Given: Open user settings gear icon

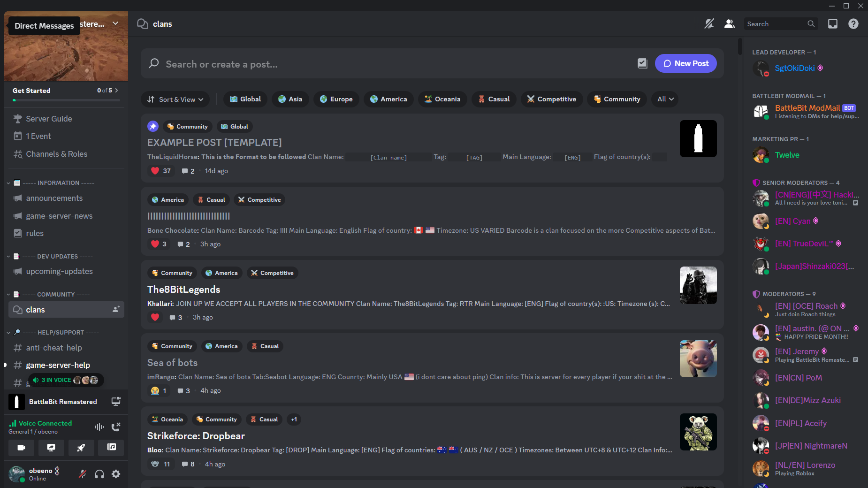Looking at the screenshot, I should point(116,474).
